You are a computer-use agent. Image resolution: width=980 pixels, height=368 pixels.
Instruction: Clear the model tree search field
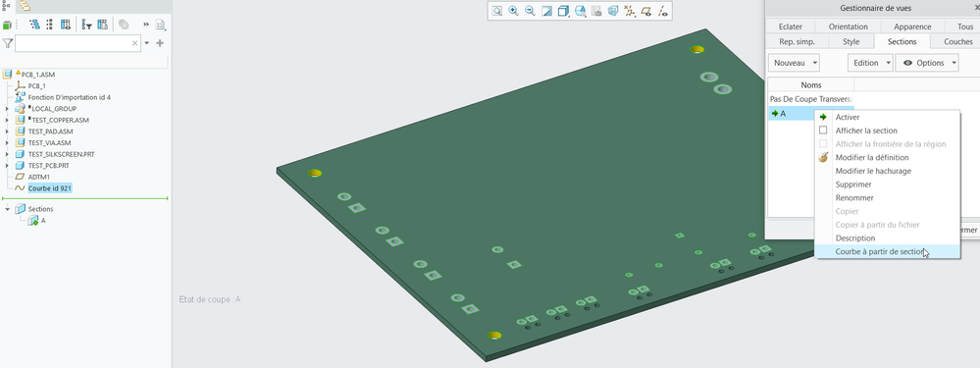[135, 43]
